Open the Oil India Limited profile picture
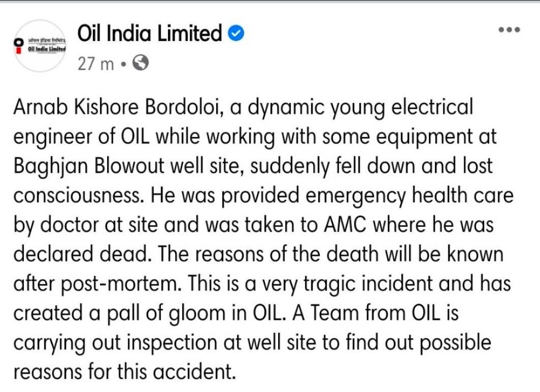Image resolution: width=540 pixels, height=392 pixels. click(x=40, y=46)
